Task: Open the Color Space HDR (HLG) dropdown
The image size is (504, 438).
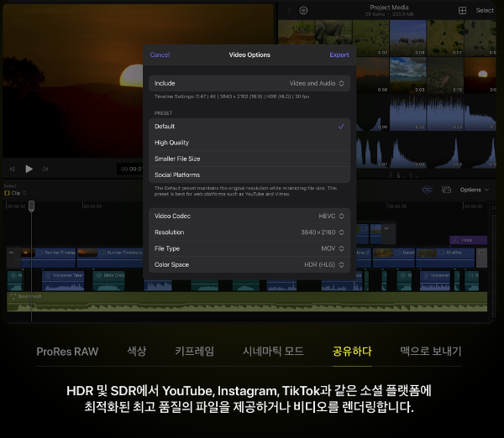Action: coord(249,264)
